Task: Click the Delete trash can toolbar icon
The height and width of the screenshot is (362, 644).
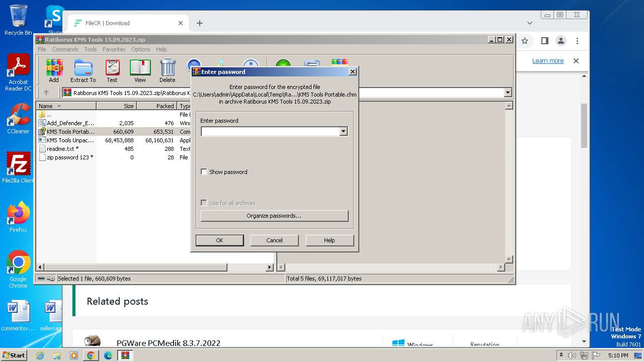Action: pos(168,71)
